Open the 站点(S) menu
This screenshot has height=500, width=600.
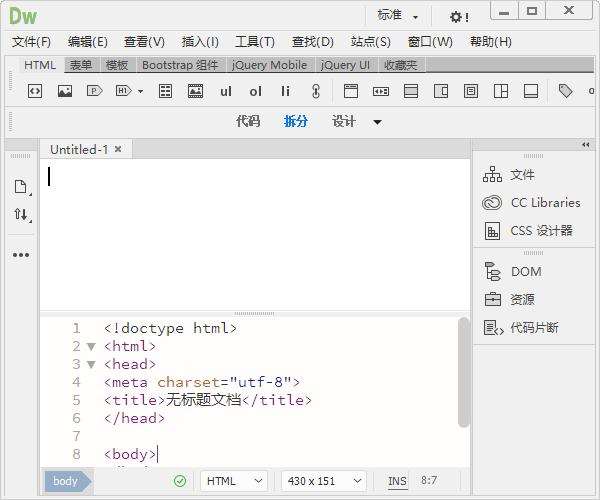(x=370, y=41)
